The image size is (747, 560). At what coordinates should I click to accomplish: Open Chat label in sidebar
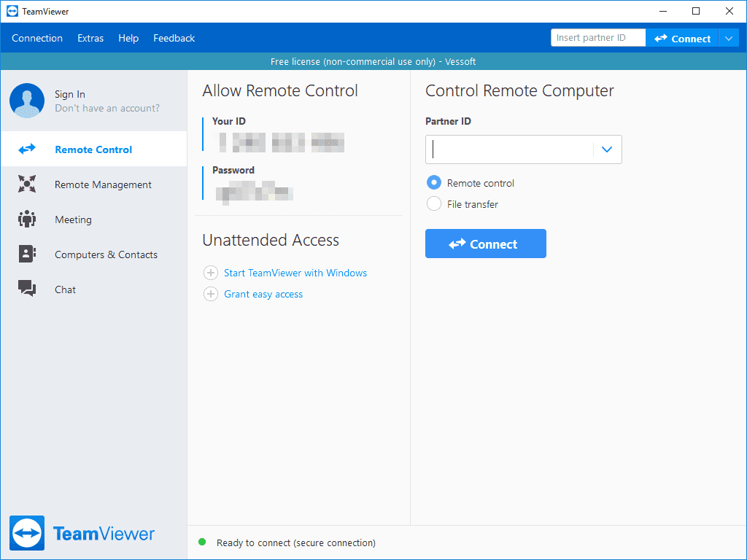point(65,289)
